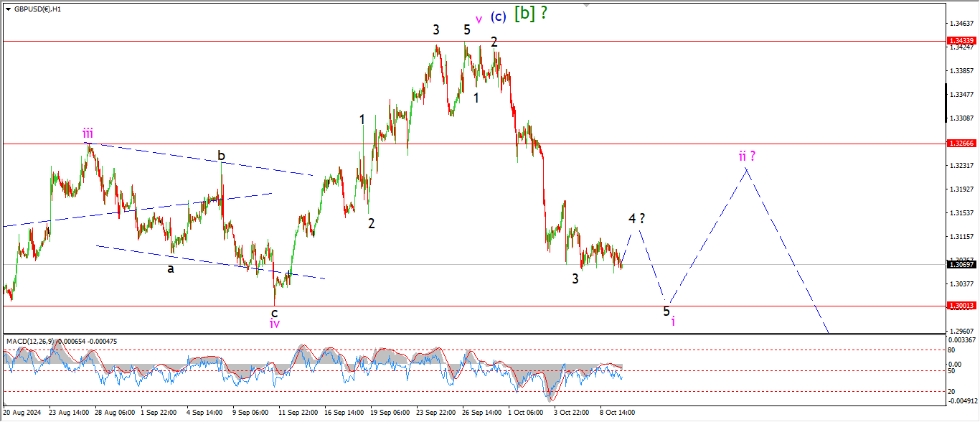
Task: Select the magenta 'iii' wave label
Action: (87, 133)
